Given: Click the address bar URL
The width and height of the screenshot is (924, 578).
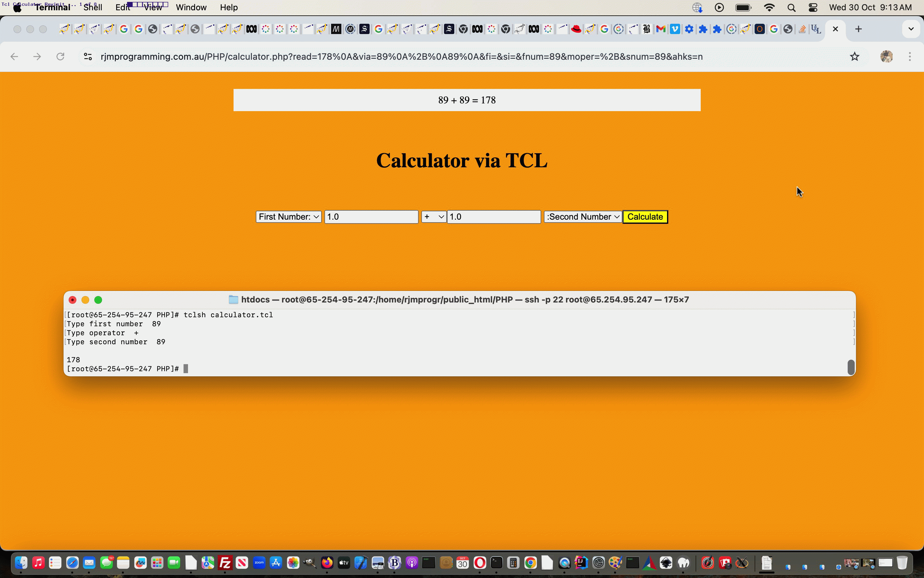Looking at the screenshot, I should pyautogui.click(x=401, y=57).
